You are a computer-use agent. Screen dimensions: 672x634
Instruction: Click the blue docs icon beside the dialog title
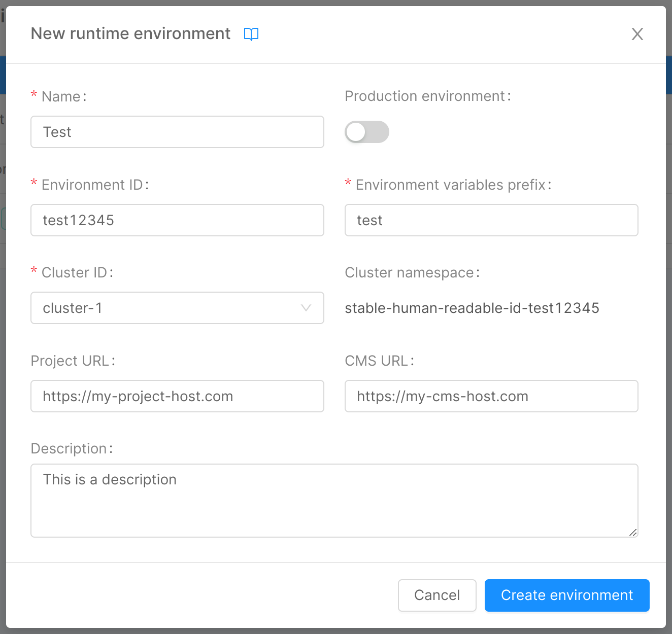pyautogui.click(x=251, y=33)
